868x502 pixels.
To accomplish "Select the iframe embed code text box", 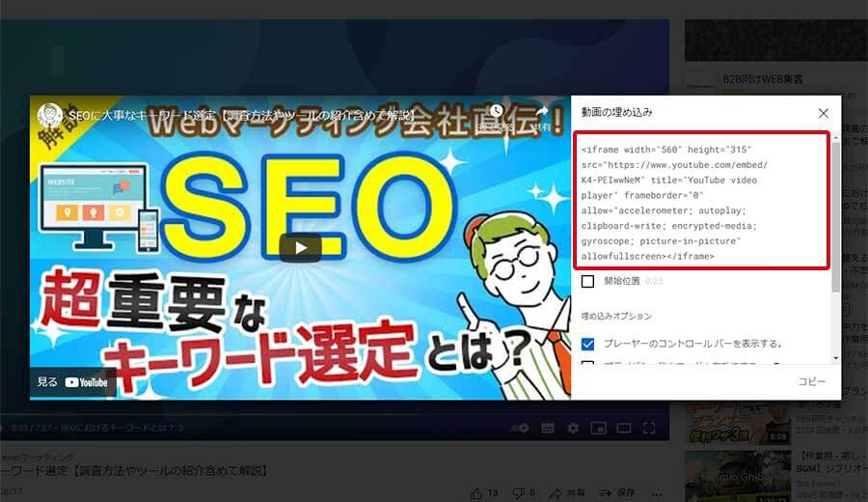I will pyautogui.click(x=702, y=201).
